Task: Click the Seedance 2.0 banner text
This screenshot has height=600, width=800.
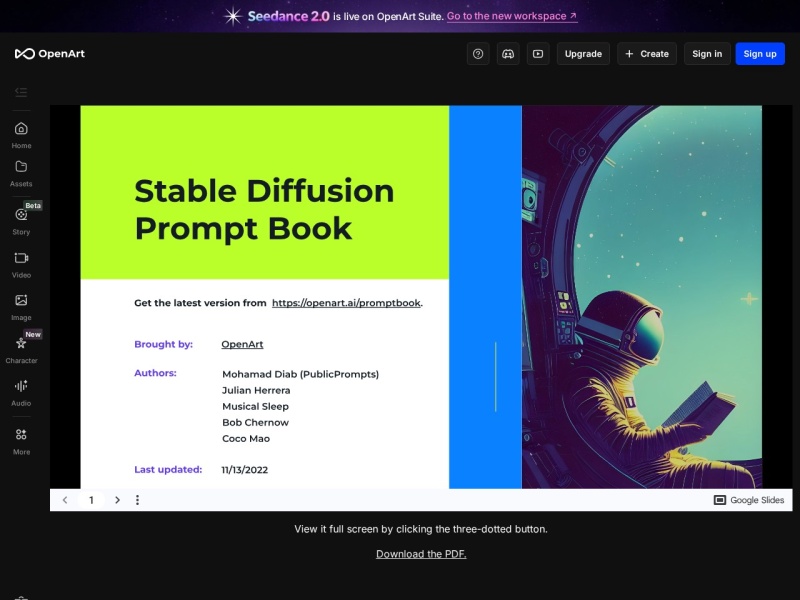Action: [x=289, y=16]
